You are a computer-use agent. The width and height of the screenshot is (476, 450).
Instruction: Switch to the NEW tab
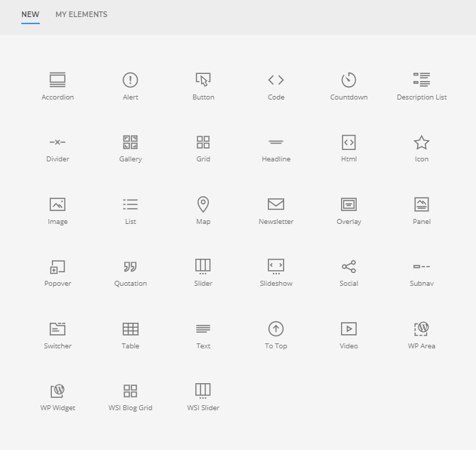pos(31,14)
